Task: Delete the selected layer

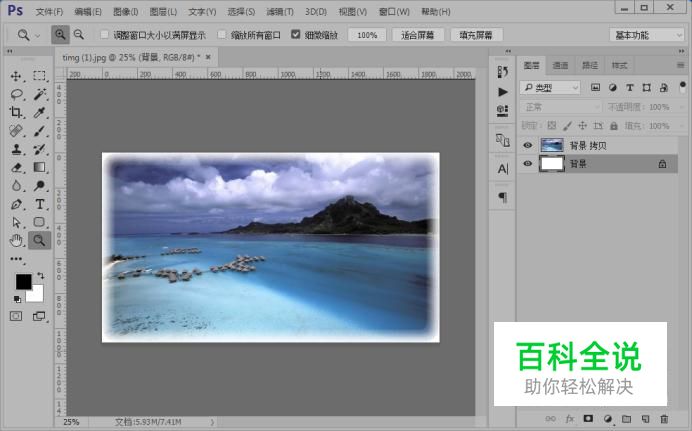Action: 664,419
